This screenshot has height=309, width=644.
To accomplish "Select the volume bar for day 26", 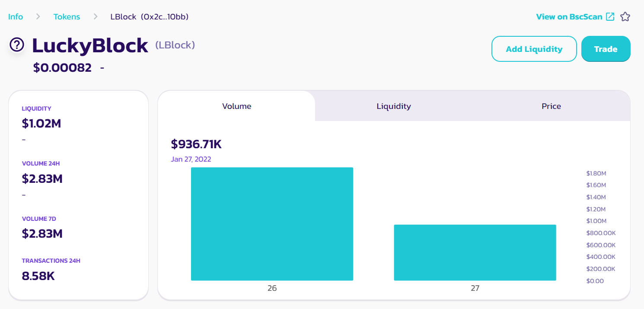I will [x=272, y=223].
